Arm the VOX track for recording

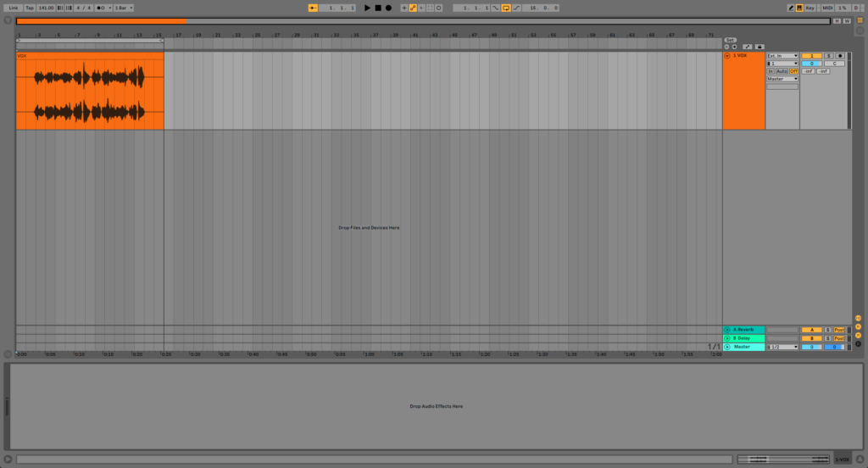pyautogui.click(x=840, y=56)
